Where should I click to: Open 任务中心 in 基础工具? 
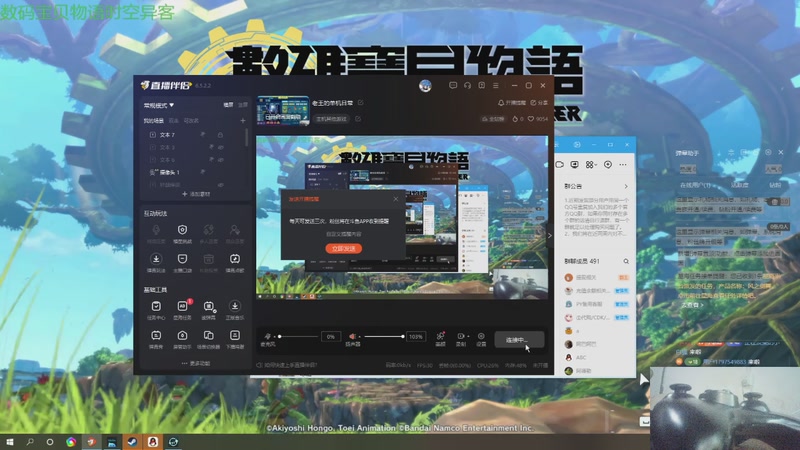pos(156,306)
